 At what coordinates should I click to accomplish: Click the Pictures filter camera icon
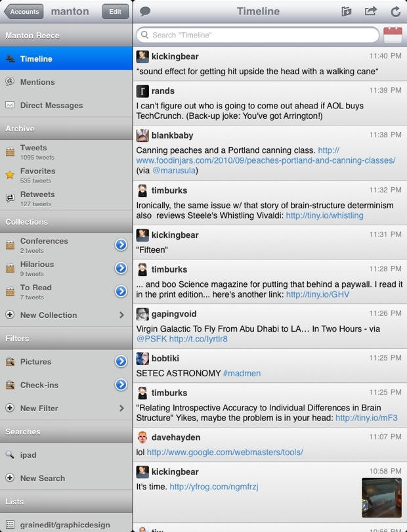pos(10,361)
